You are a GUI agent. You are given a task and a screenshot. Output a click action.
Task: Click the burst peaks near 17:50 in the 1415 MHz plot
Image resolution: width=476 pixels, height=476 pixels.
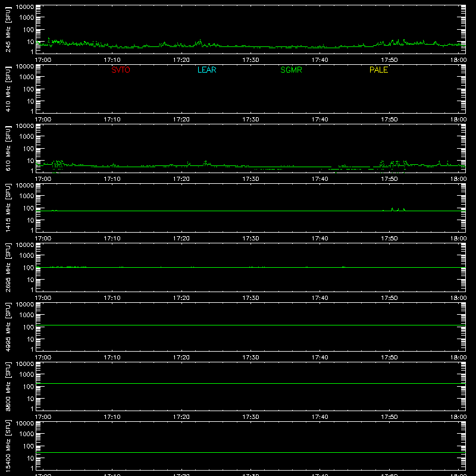pyautogui.click(x=398, y=209)
